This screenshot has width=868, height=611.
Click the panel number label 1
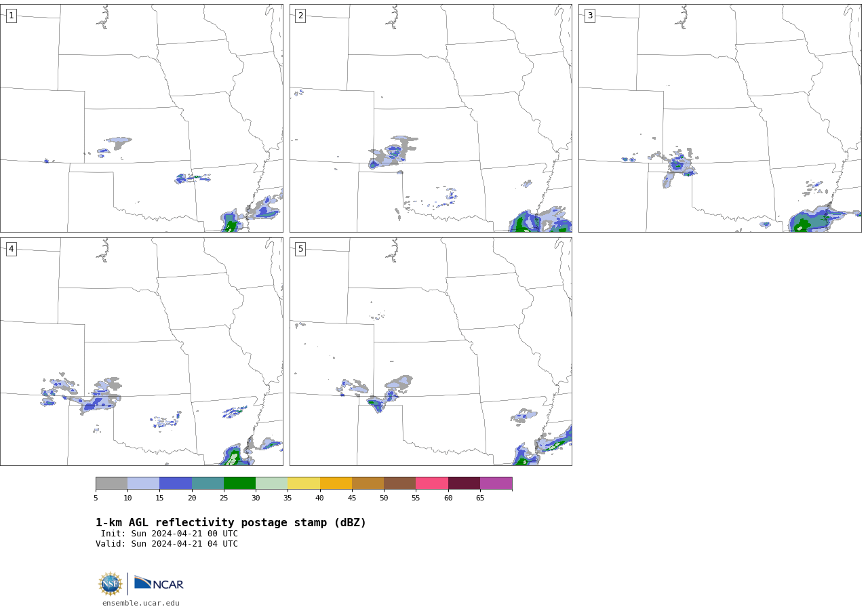pyautogui.click(x=11, y=16)
